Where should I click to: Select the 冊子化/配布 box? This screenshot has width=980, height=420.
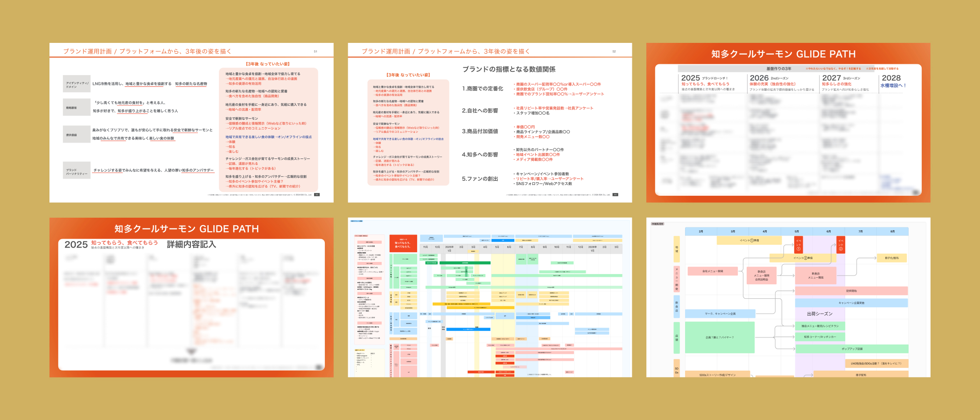pyautogui.click(x=892, y=258)
